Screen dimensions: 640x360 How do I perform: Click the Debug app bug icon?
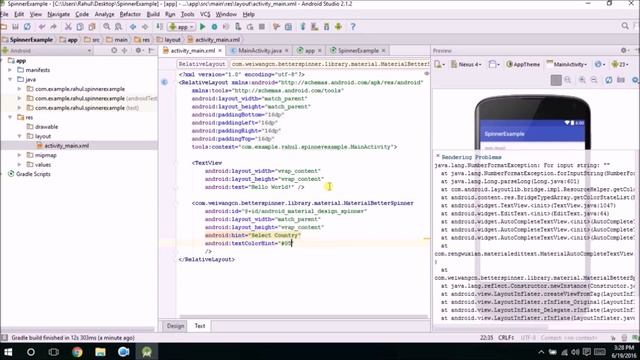pyautogui.click(x=214, y=27)
